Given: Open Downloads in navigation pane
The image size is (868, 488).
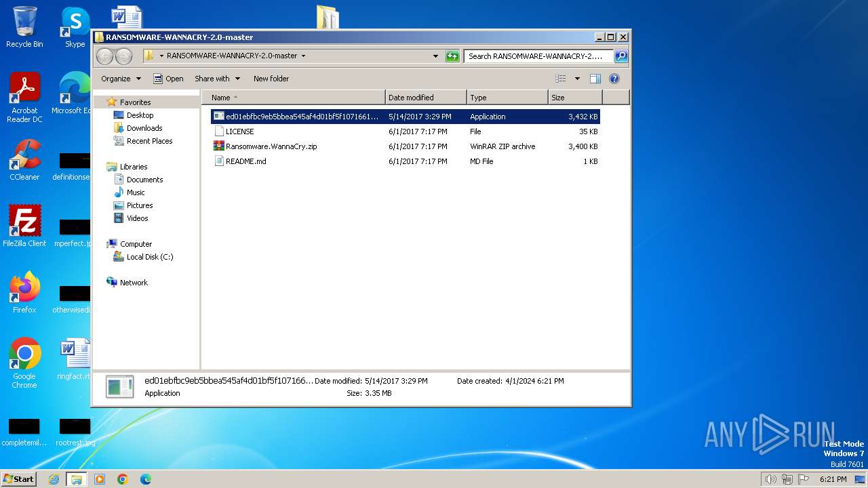Looking at the screenshot, I should pyautogui.click(x=144, y=128).
